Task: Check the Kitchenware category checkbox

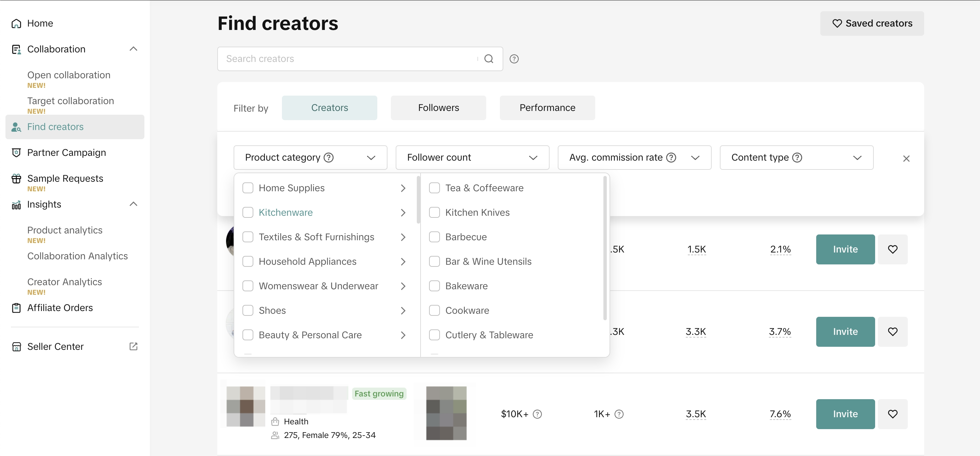Action: pos(248,213)
